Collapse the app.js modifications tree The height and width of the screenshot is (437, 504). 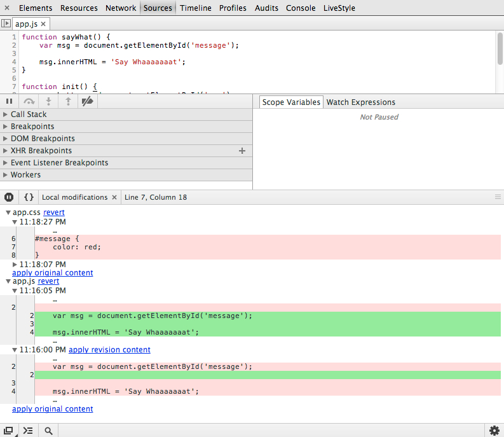coord(8,281)
